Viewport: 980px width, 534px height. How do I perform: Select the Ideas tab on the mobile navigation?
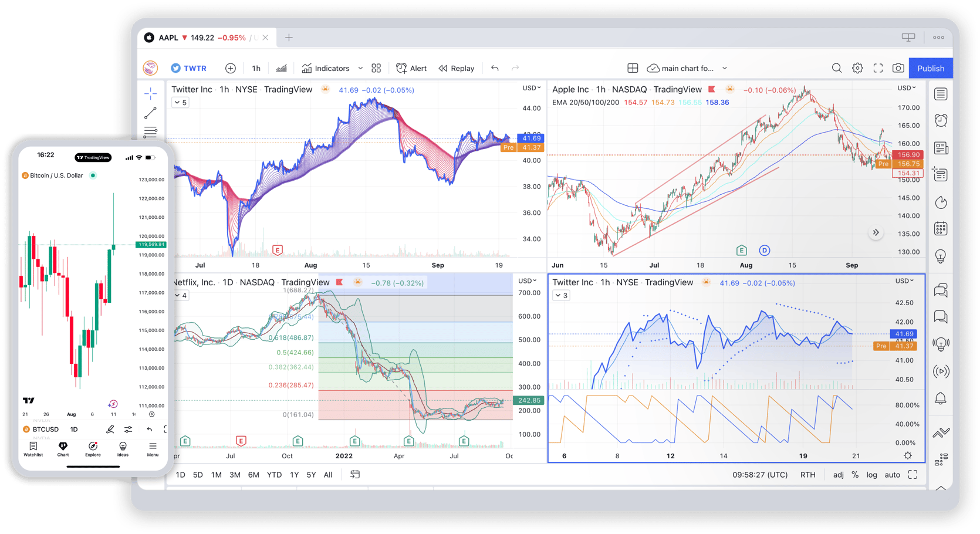123,451
